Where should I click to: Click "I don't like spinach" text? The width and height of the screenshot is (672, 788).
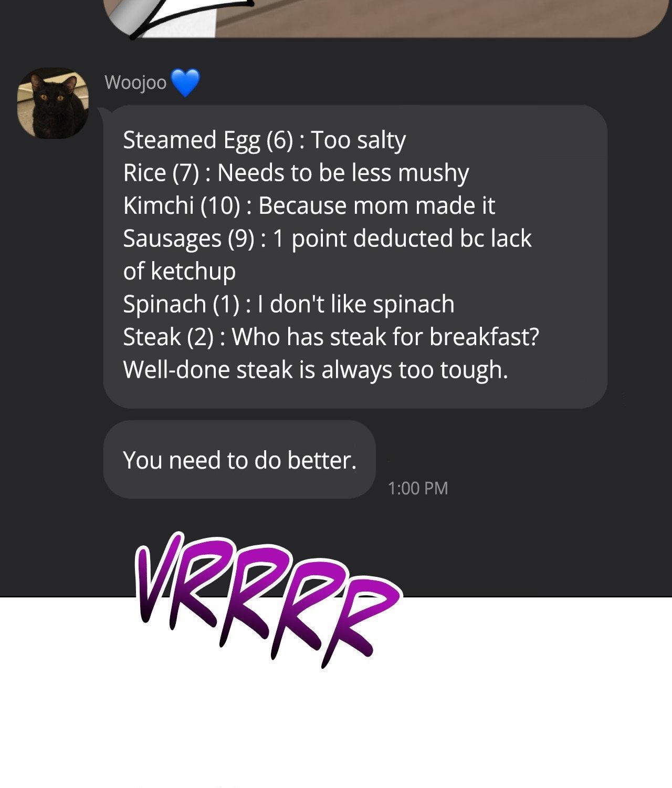click(x=362, y=304)
